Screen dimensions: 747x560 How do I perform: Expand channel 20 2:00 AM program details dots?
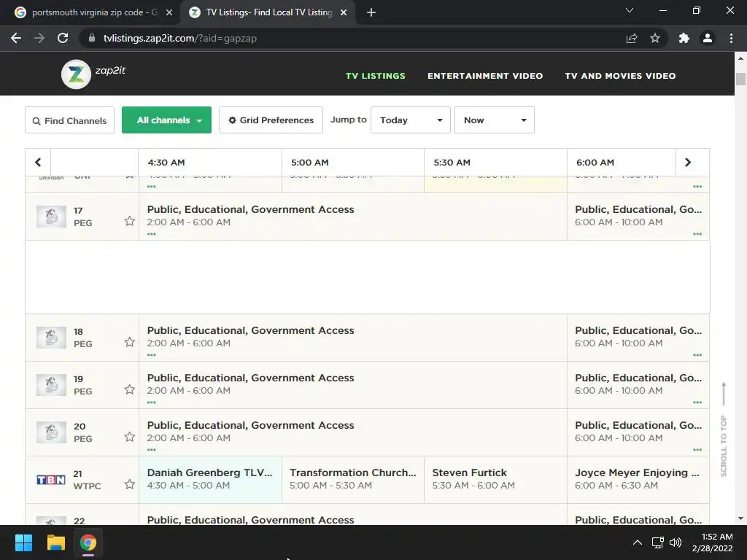[x=152, y=449]
